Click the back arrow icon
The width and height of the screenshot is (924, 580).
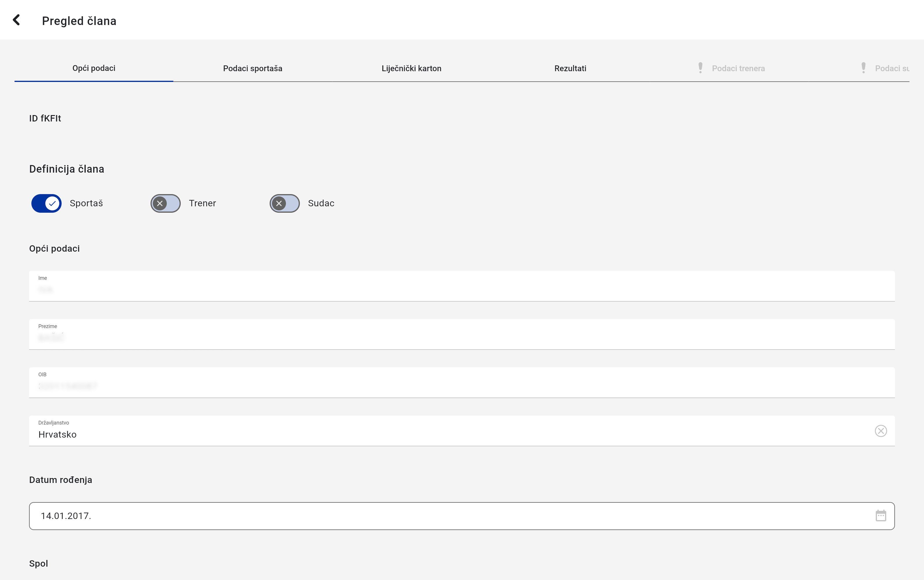pyautogui.click(x=16, y=20)
